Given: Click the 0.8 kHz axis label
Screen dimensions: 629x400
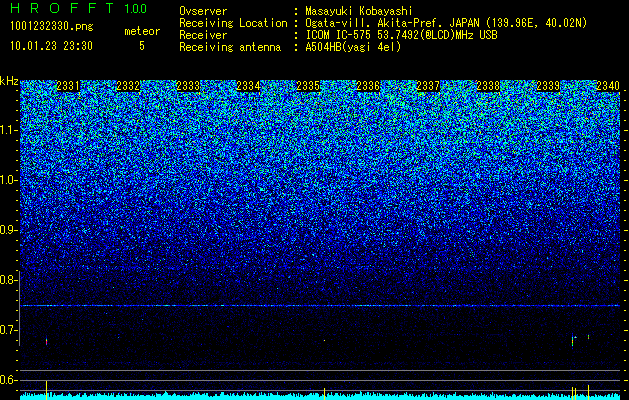Looking at the screenshot, I should pyautogui.click(x=8, y=280).
